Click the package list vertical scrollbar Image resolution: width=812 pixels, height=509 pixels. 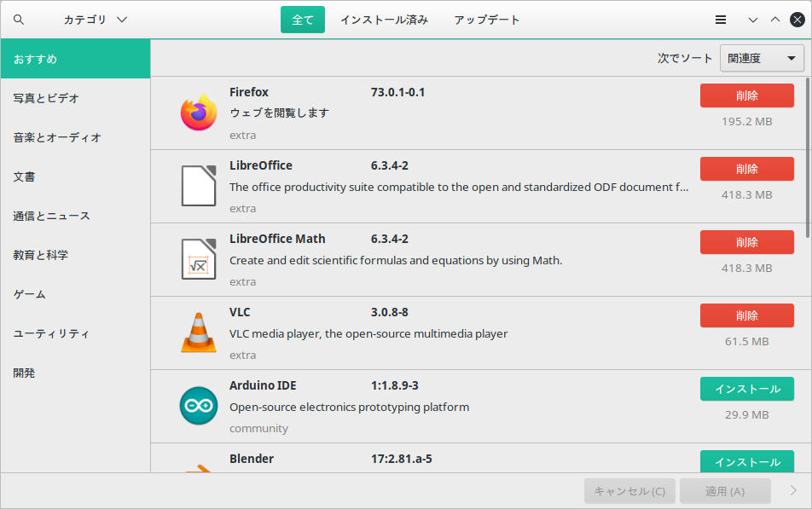tap(808, 158)
